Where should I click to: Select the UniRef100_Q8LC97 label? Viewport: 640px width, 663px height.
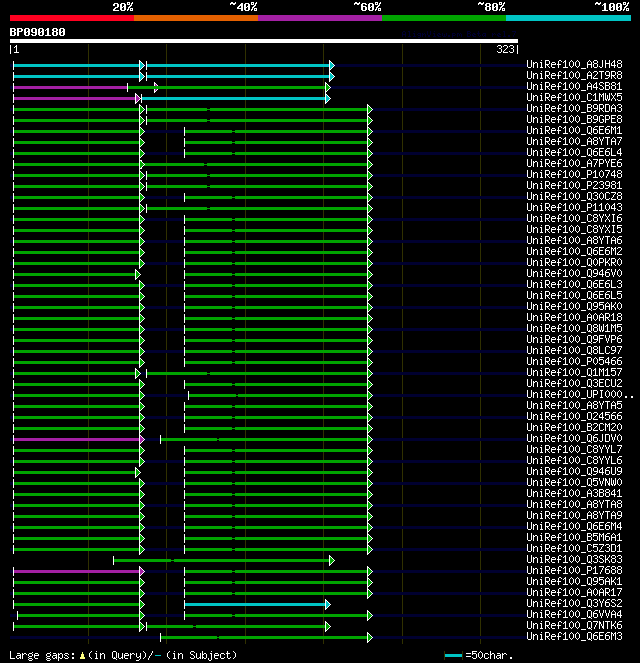pyautogui.click(x=574, y=350)
